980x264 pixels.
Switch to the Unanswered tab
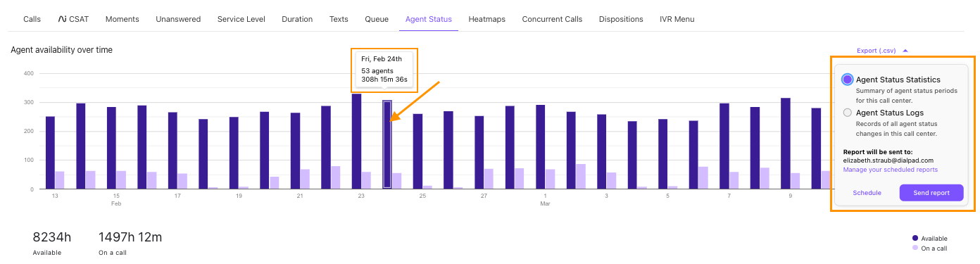(178, 19)
